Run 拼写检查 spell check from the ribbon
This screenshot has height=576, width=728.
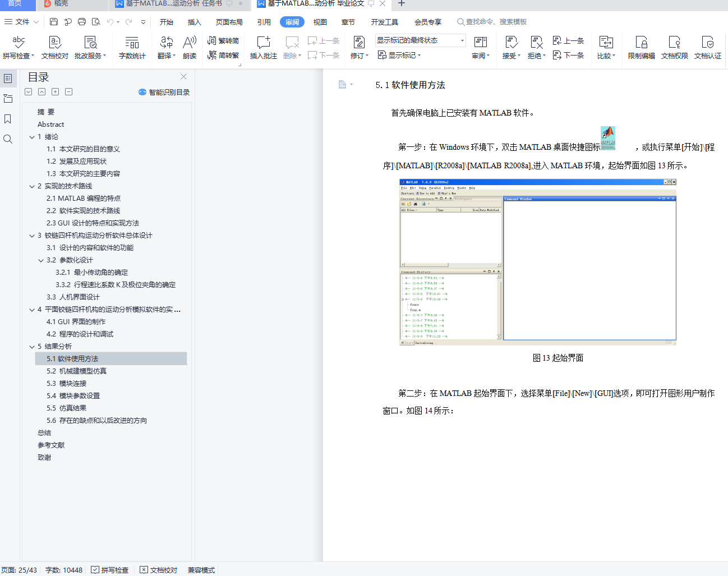(x=19, y=47)
